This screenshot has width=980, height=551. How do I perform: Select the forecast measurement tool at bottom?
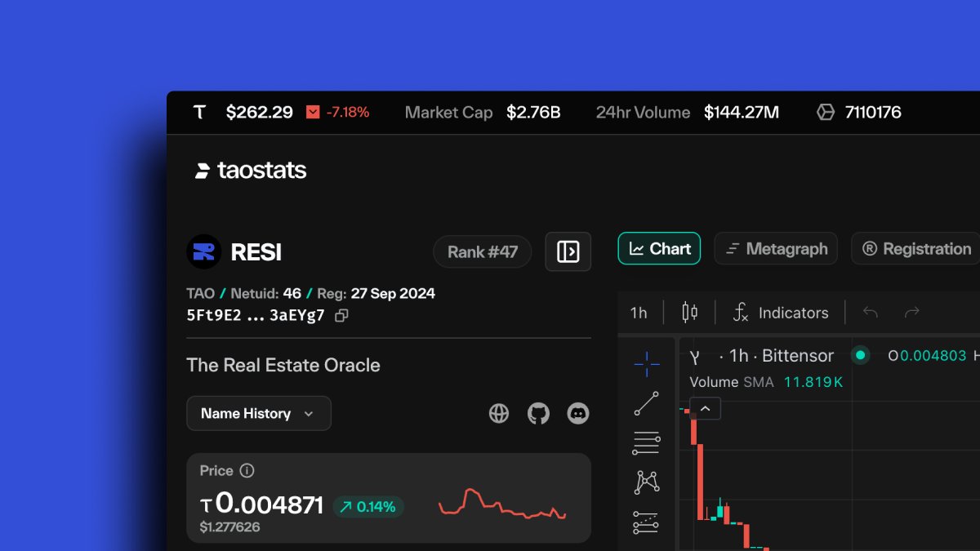tap(647, 522)
